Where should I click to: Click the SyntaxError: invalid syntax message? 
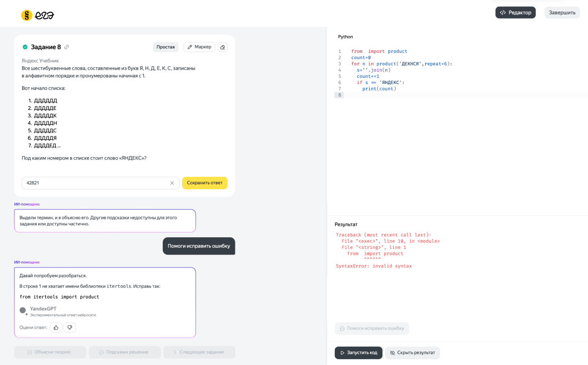[374, 266]
